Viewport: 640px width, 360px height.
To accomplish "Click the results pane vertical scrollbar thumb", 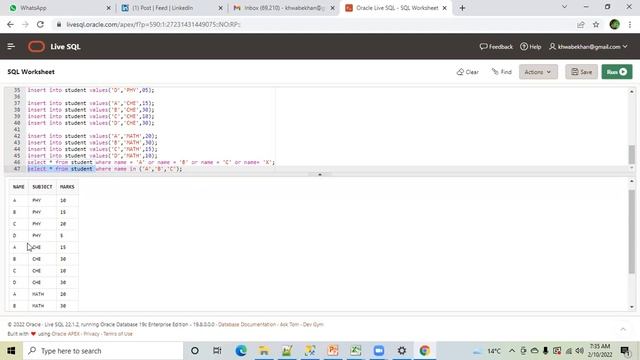I will [x=631, y=231].
